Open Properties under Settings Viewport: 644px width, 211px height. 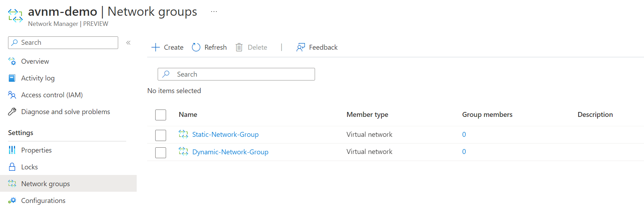pos(36,150)
